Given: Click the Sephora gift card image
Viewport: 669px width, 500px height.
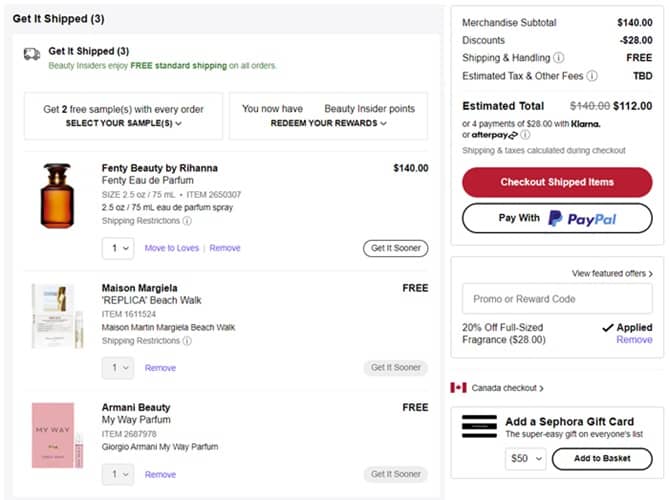Looking at the screenshot, I should pos(479,426).
